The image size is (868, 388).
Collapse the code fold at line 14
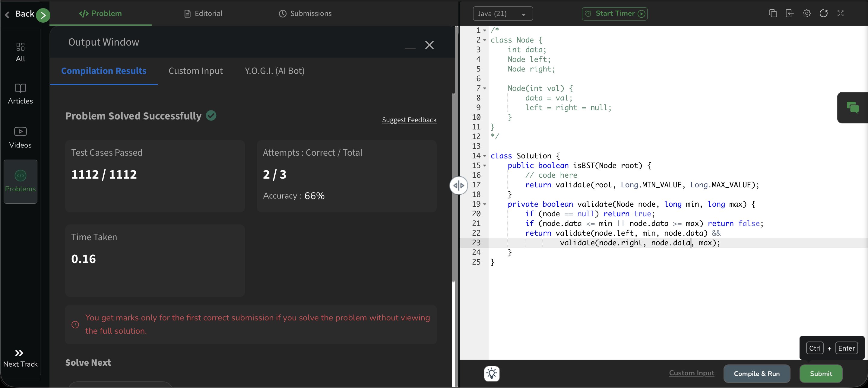[x=485, y=156]
